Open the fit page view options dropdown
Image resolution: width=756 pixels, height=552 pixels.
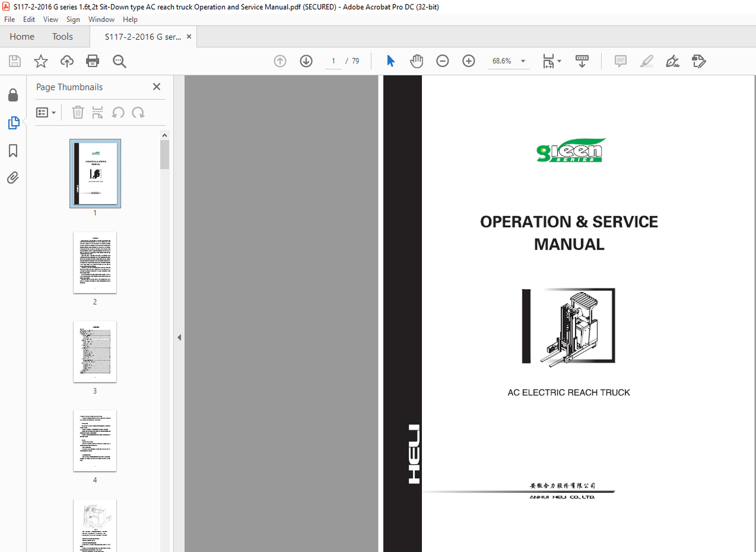click(552, 61)
